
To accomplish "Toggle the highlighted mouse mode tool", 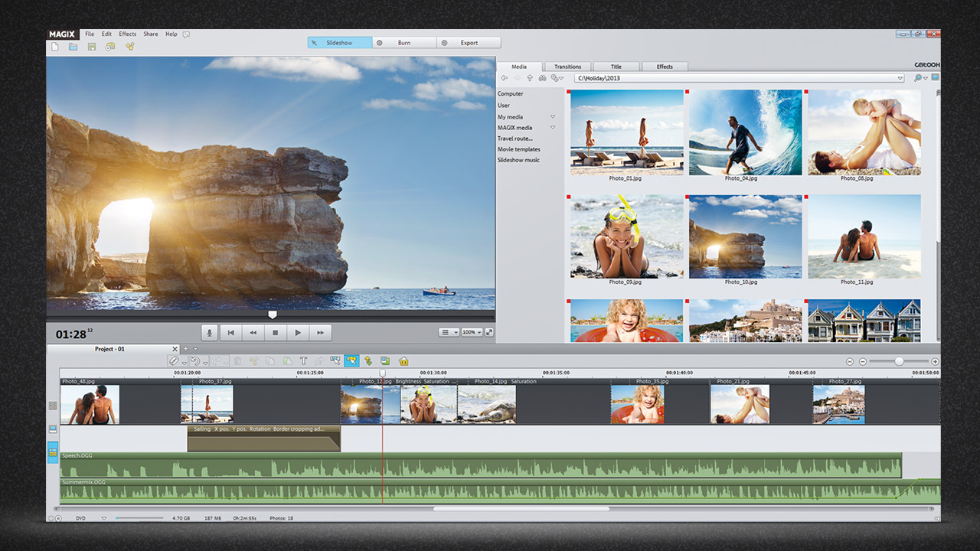I will click(x=351, y=361).
